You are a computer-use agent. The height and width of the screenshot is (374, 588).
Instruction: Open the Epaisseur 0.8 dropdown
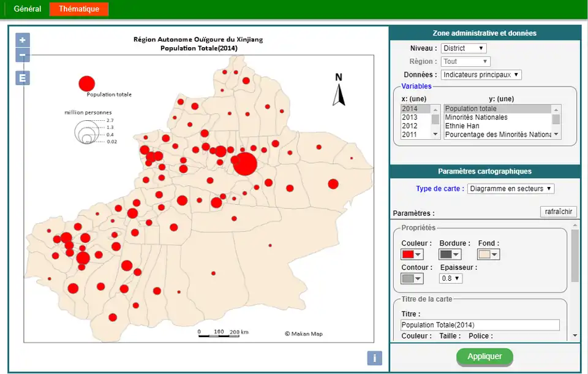pos(451,278)
